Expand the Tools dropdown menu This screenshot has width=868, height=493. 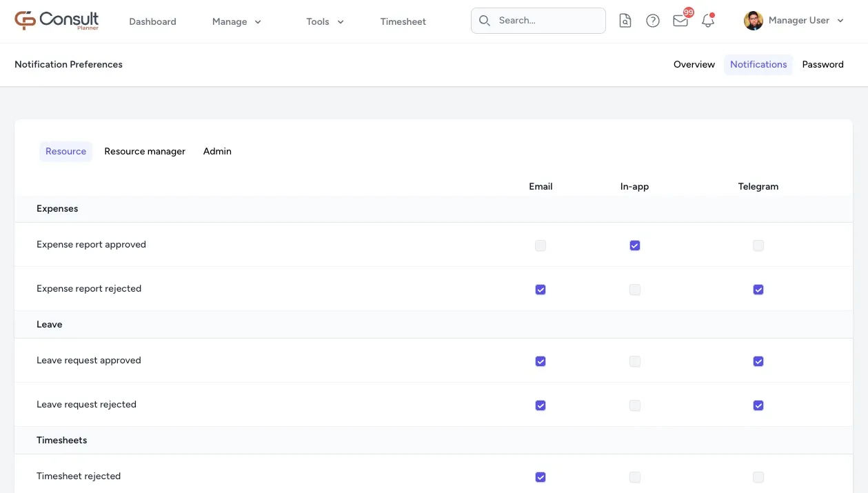click(325, 21)
